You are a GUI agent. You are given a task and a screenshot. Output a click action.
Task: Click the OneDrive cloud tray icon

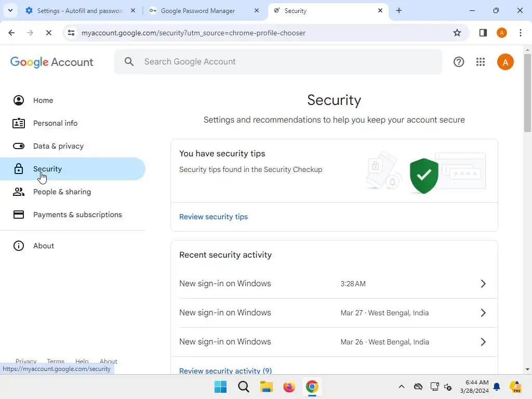coord(418,387)
